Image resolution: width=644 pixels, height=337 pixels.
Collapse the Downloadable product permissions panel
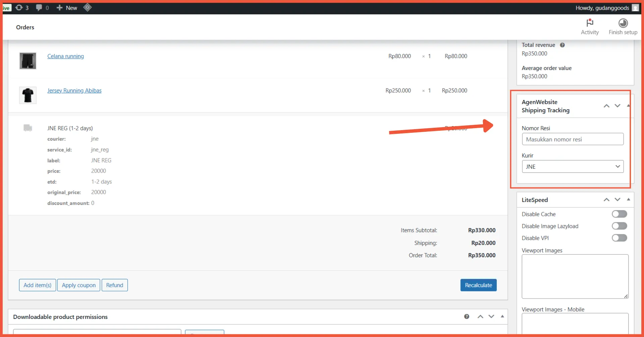pos(502,317)
